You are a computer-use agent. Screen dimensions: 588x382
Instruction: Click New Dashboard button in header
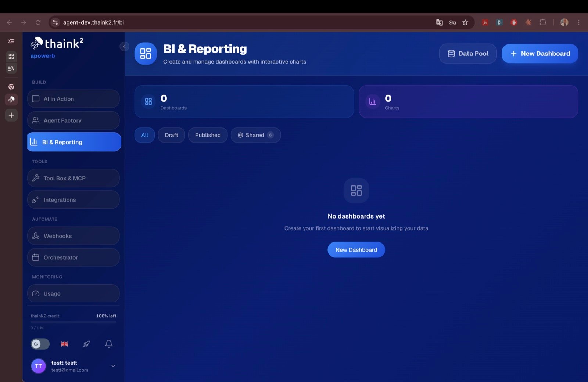540,54
